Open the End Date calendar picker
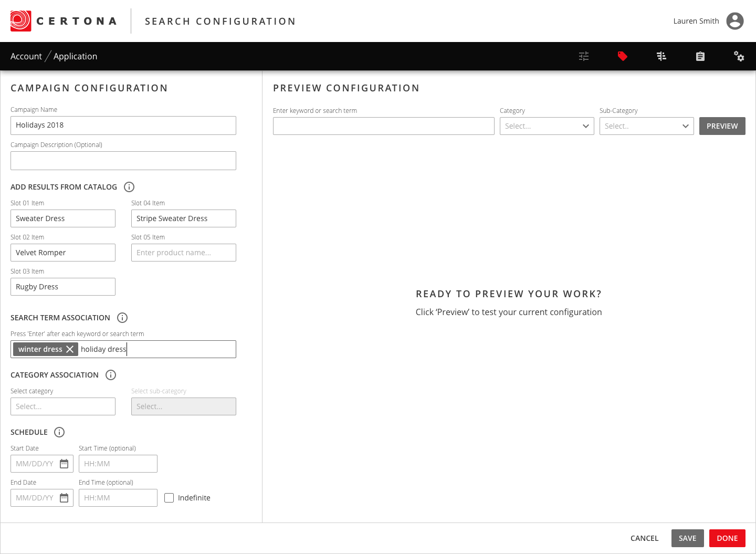Viewport: 756px width, 554px height. [x=64, y=498]
